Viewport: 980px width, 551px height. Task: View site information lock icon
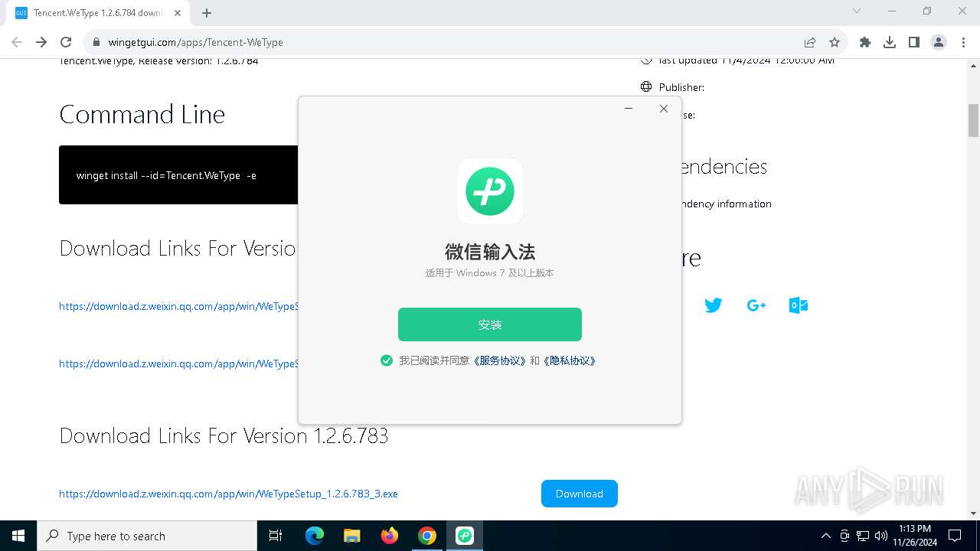coord(96,42)
